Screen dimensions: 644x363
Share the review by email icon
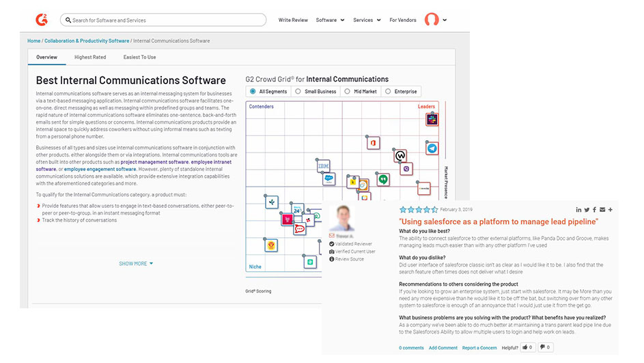pyautogui.click(x=602, y=210)
